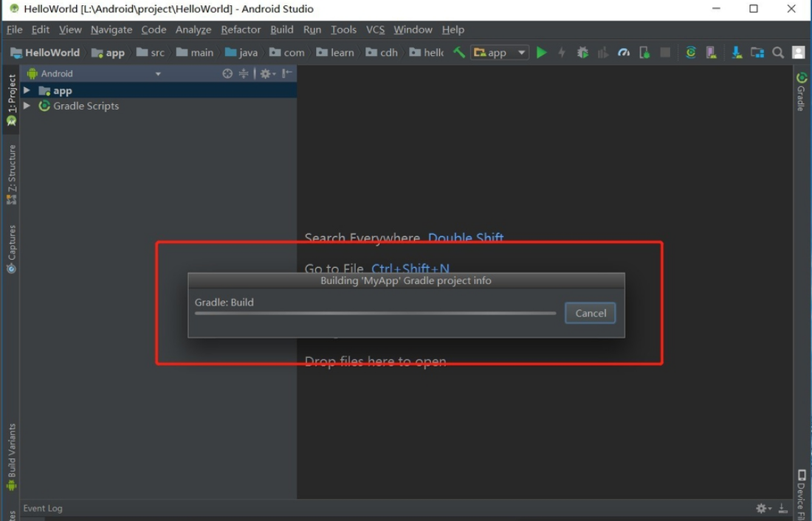
Task: Expand the app tree node
Action: point(27,90)
